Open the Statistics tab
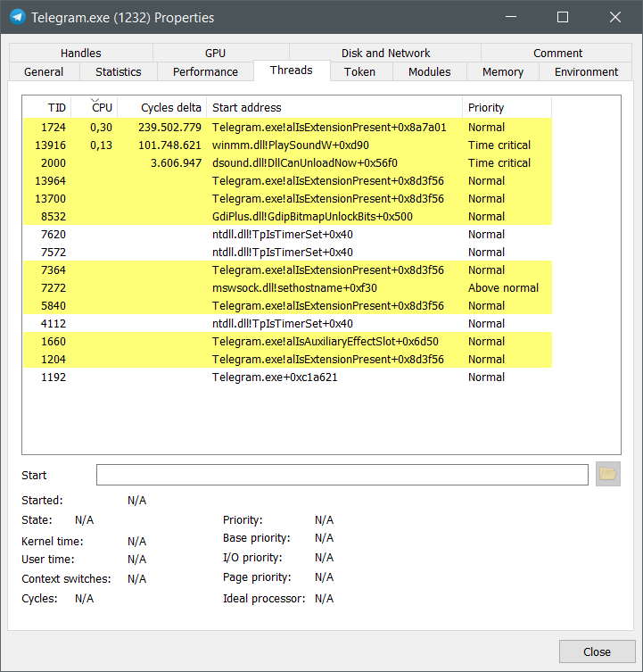This screenshot has width=643, height=672. (x=119, y=72)
